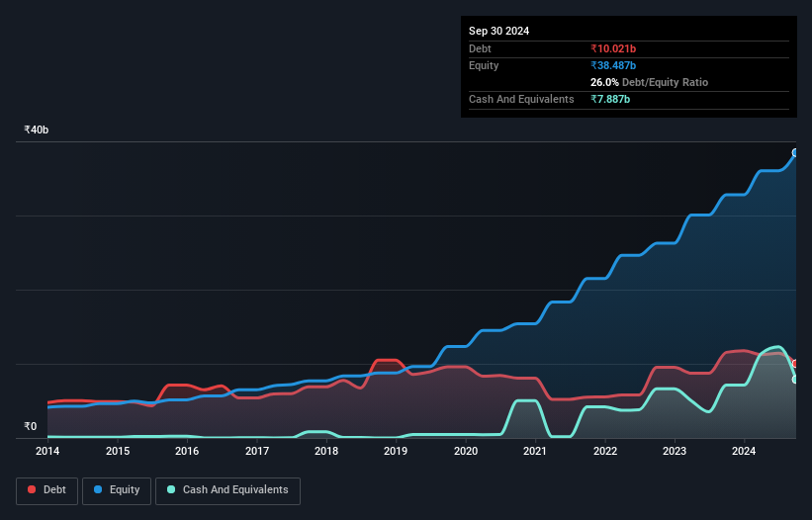Screen dimensions: 812x520
Task: Click the ₹10.021b debt value
Action: coord(613,48)
